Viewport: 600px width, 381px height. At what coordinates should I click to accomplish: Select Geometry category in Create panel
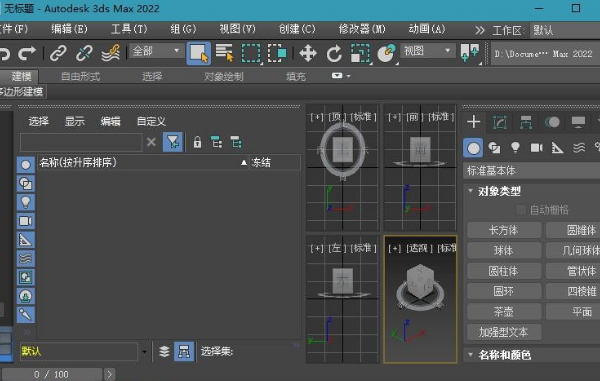click(x=473, y=148)
